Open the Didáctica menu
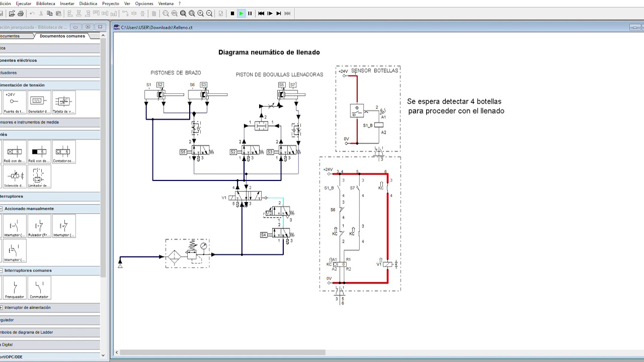 (89, 4)
